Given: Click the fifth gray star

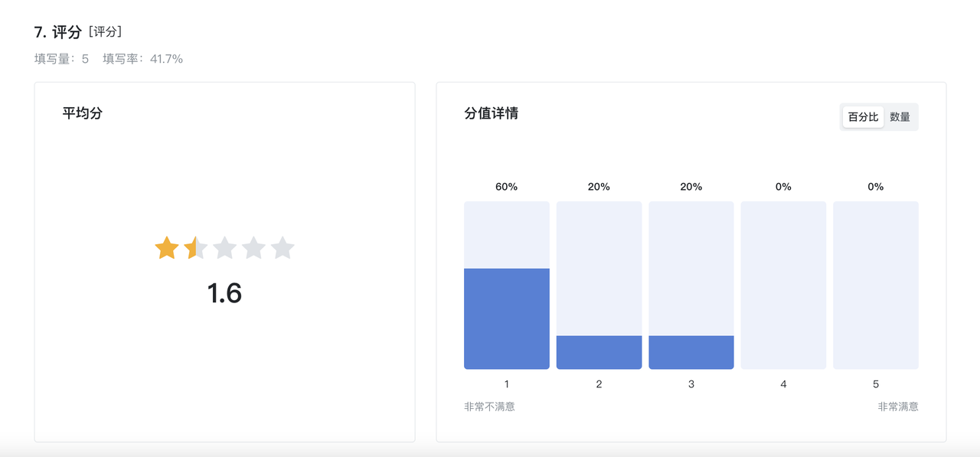Looking at the screenshot, I should click(283, 248).
